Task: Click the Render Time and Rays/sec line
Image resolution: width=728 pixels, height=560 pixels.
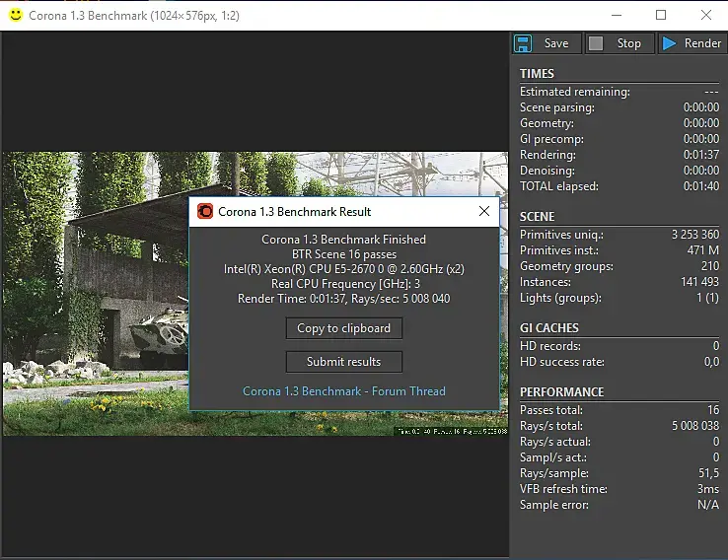Action: (x=343, y=299)
